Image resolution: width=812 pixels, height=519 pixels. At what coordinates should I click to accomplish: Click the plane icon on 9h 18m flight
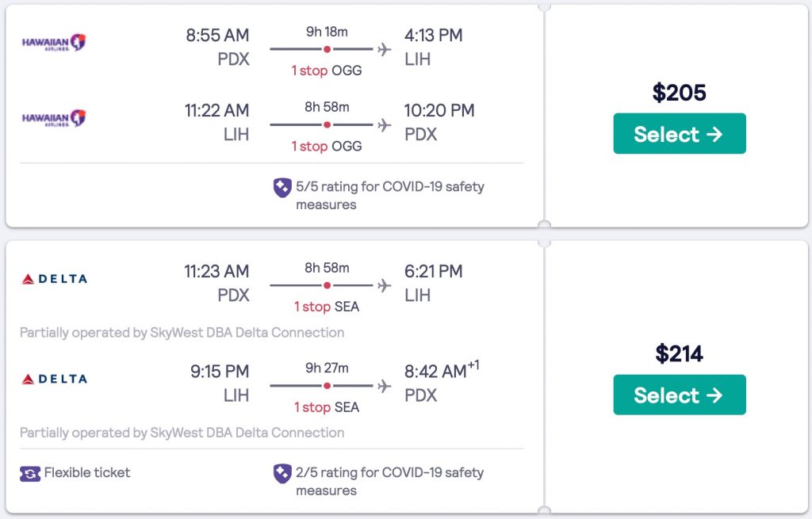coord(385,49)
